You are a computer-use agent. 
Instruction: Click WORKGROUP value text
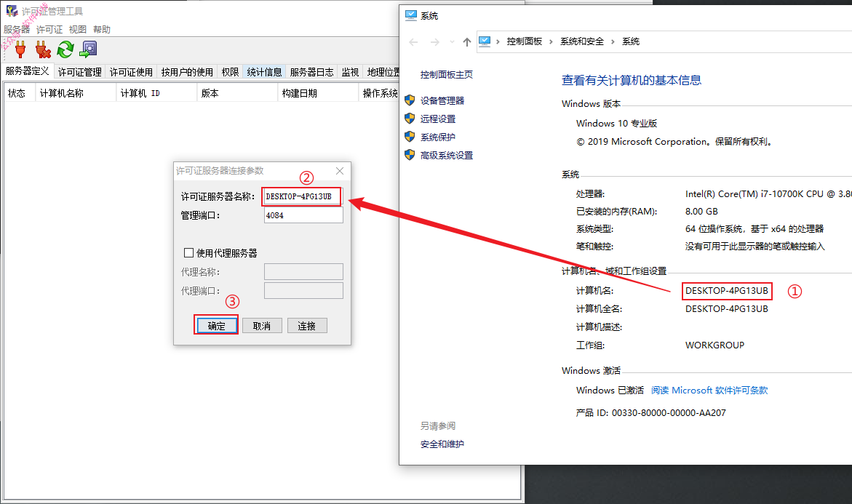pyautogui.click(x=714, y=345)
